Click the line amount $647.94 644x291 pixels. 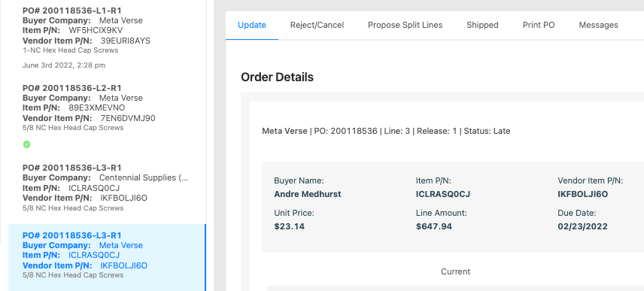[433, 226]
